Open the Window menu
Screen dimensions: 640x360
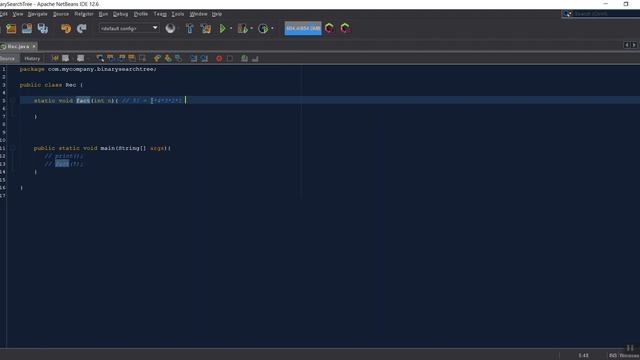[x=198, y=14]
